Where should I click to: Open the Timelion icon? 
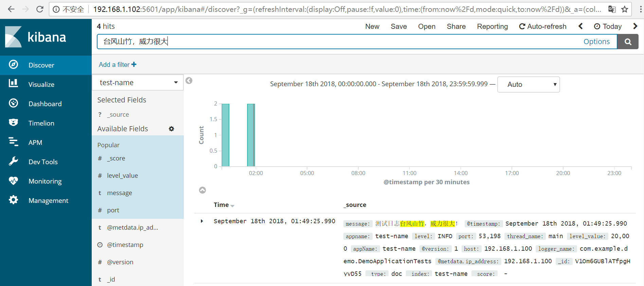13,122
